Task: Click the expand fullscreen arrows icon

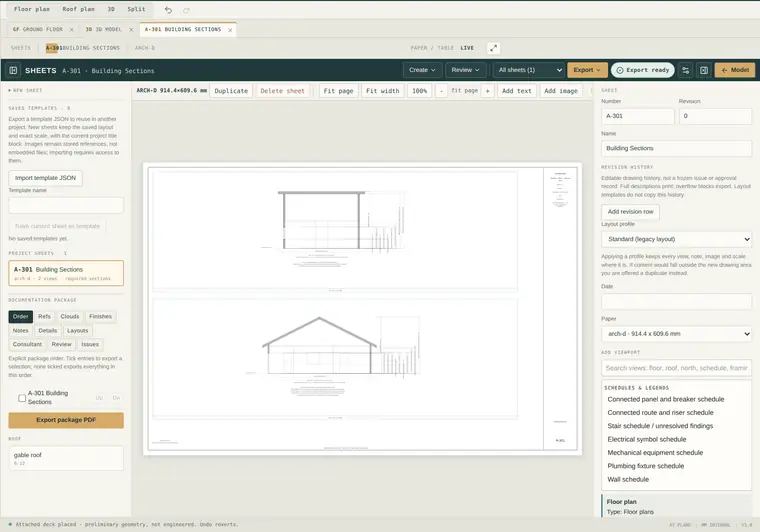Action: 493,48
